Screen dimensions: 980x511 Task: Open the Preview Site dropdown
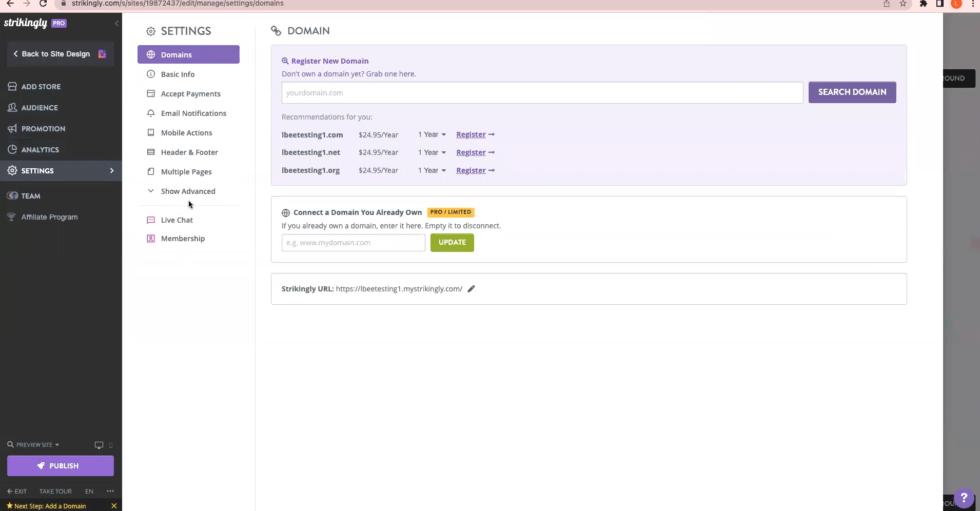[x=33, y=445]
